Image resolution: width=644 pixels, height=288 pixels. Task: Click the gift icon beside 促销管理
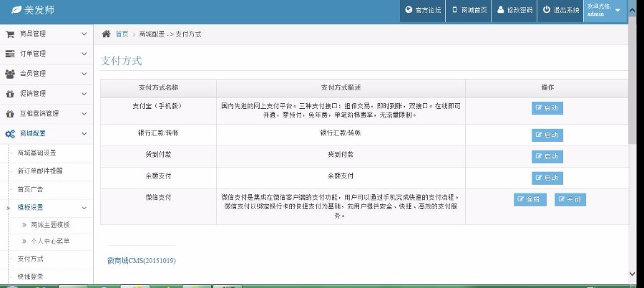tap(10, 94)
